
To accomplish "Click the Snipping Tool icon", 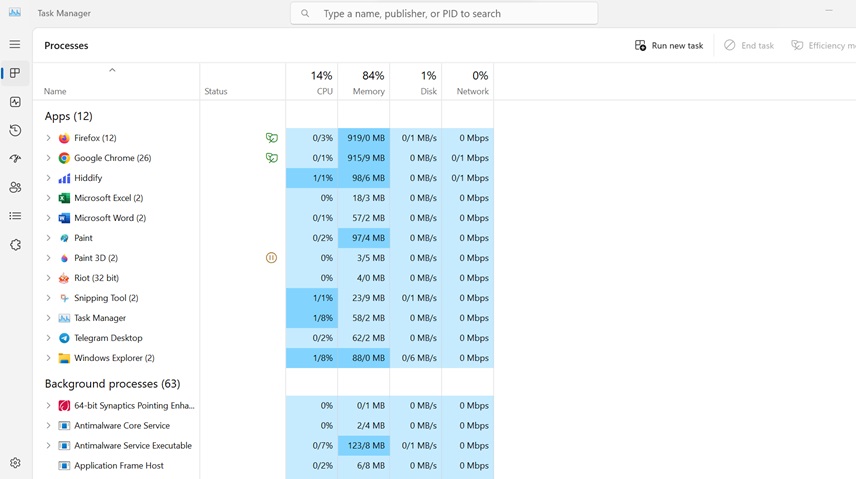I will point(64,298).
